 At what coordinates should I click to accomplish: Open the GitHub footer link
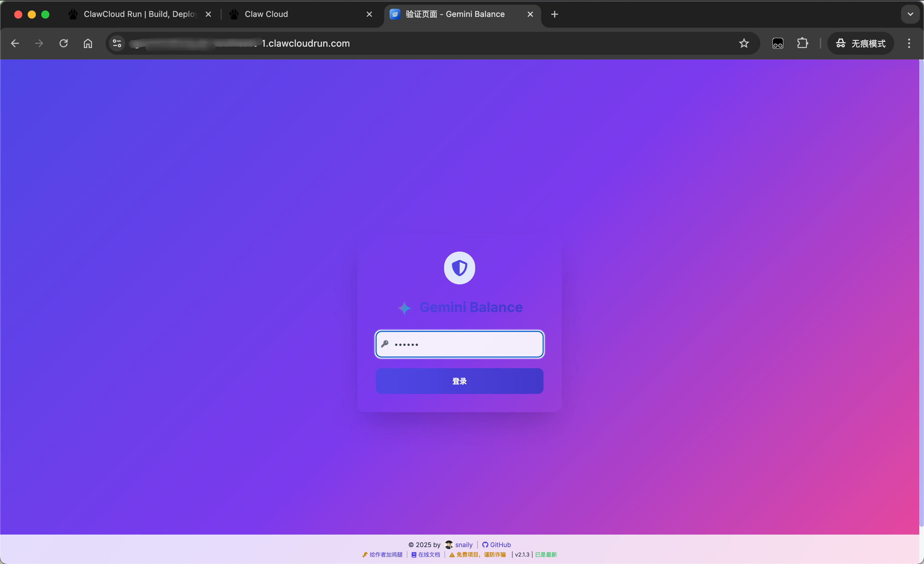click(x=496, y=544)
